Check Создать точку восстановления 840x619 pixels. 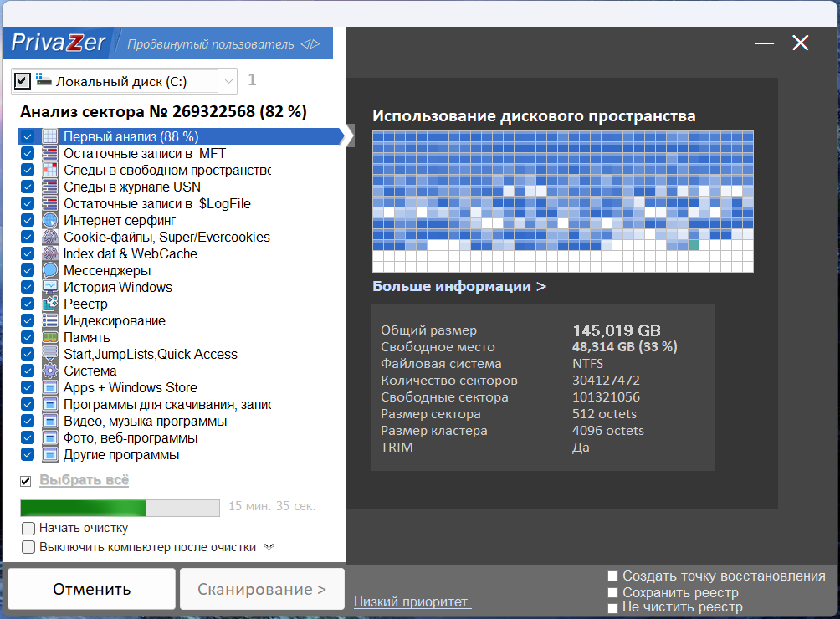point(613,576)
